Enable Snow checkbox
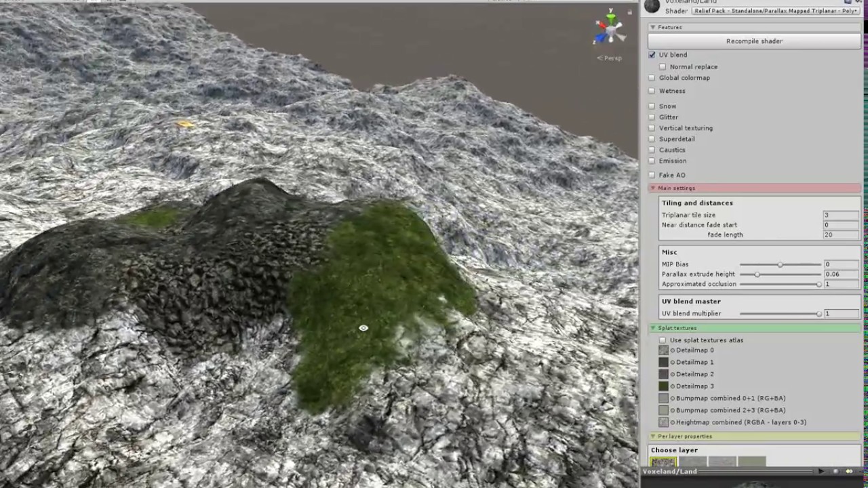 coord(652,106)
